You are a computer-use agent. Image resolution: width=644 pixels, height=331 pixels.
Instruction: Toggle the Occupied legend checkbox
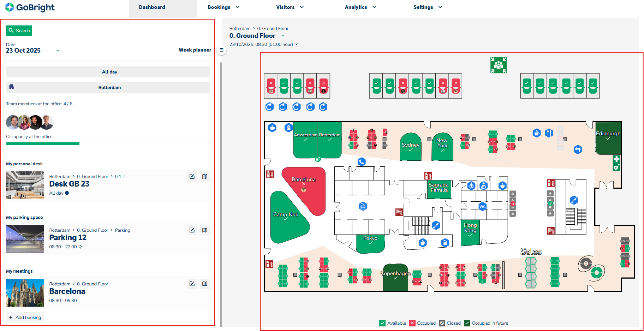click(412, 323)
